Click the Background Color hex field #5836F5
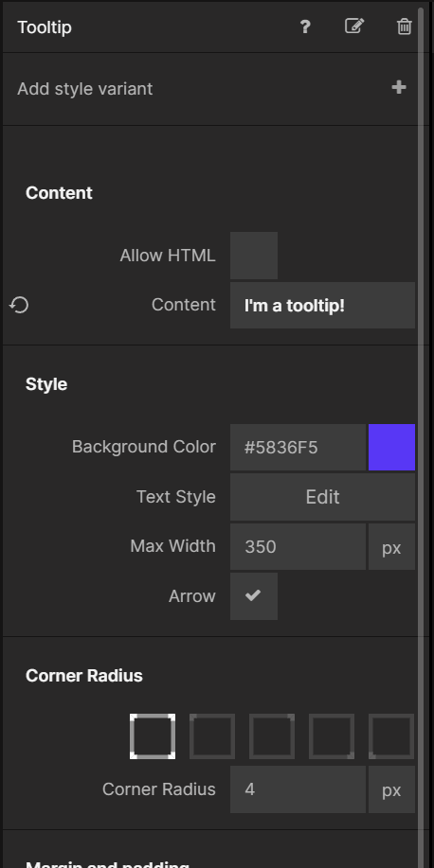 coord(298,448)
